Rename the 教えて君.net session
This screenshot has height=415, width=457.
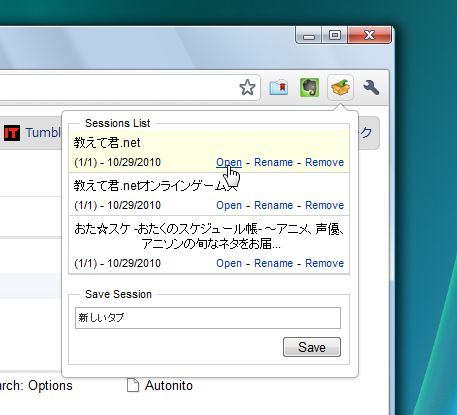point(273,162)
